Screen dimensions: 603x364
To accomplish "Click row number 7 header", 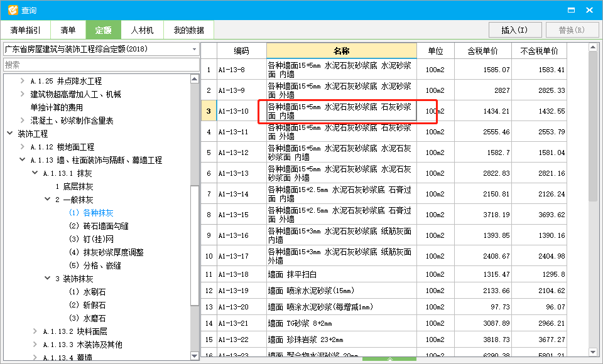I will click(209, 194).
